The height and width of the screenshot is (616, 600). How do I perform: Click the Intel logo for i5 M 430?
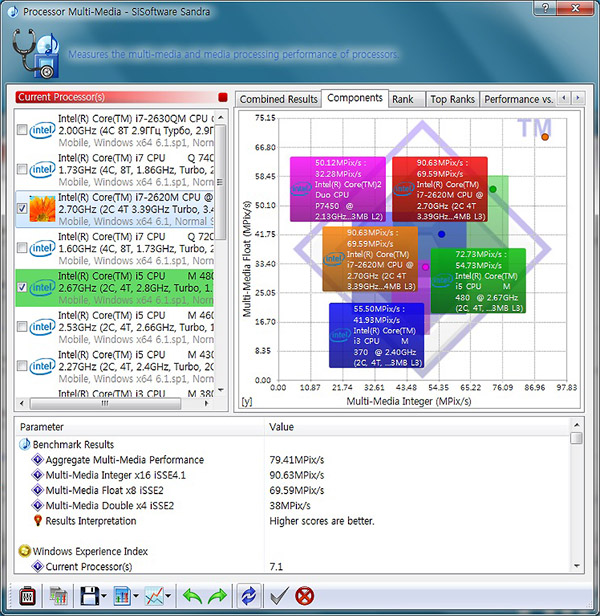coord(42,366)
